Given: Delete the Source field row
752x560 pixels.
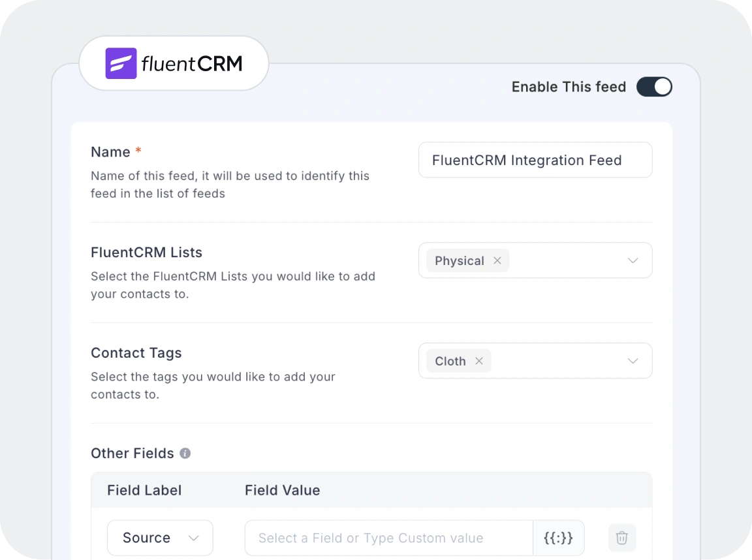Looking at the screenshot, I should coord(621,538).
